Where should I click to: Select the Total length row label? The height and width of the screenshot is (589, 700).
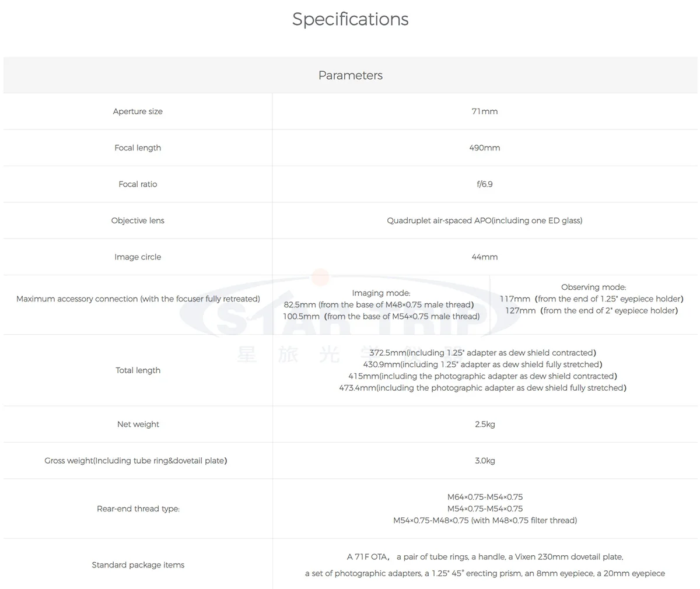coord(138,370)
